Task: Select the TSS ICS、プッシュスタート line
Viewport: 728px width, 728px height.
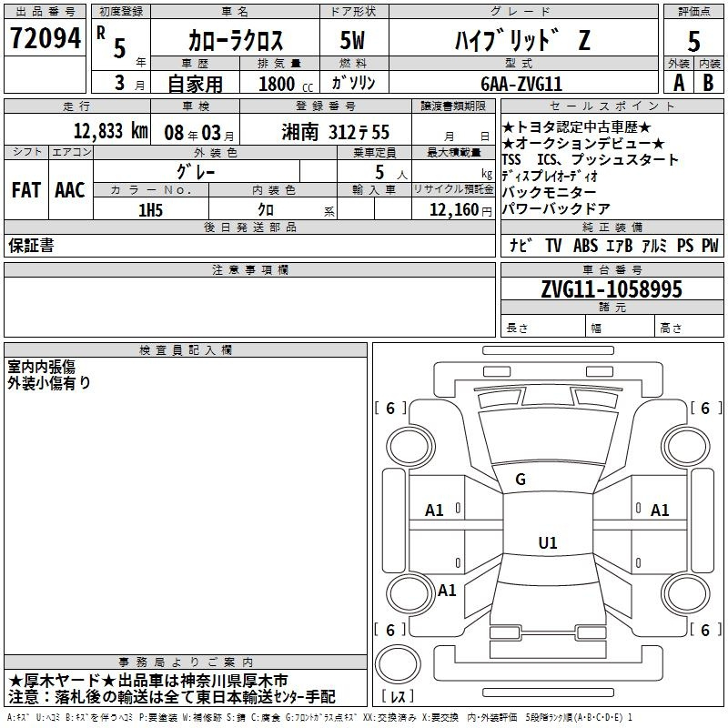Action: click(x=590, y=159)
